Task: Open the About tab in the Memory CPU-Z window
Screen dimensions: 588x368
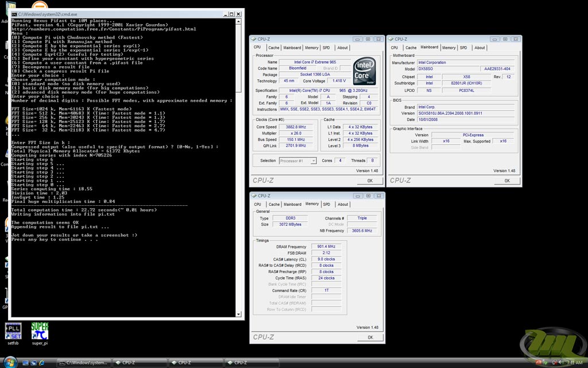Action: [x=343, y=204]
